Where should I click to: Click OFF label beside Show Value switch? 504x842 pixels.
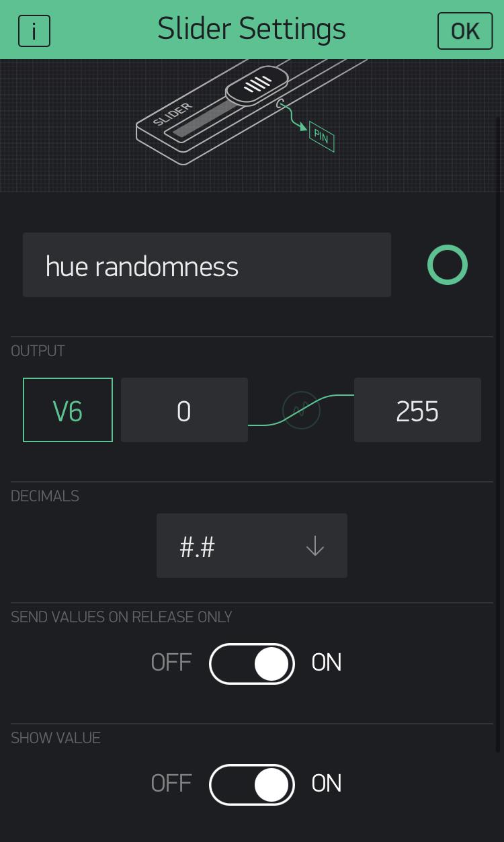tap(171, 784)
